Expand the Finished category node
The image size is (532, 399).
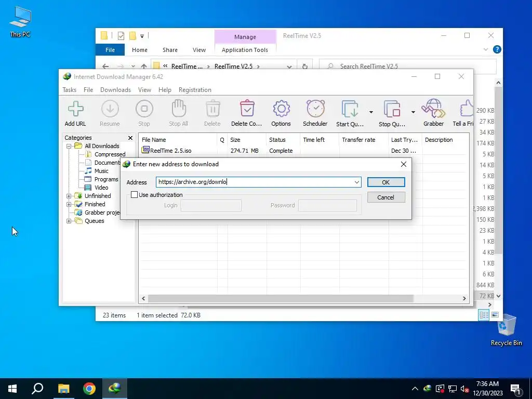(x=69, y=204)
